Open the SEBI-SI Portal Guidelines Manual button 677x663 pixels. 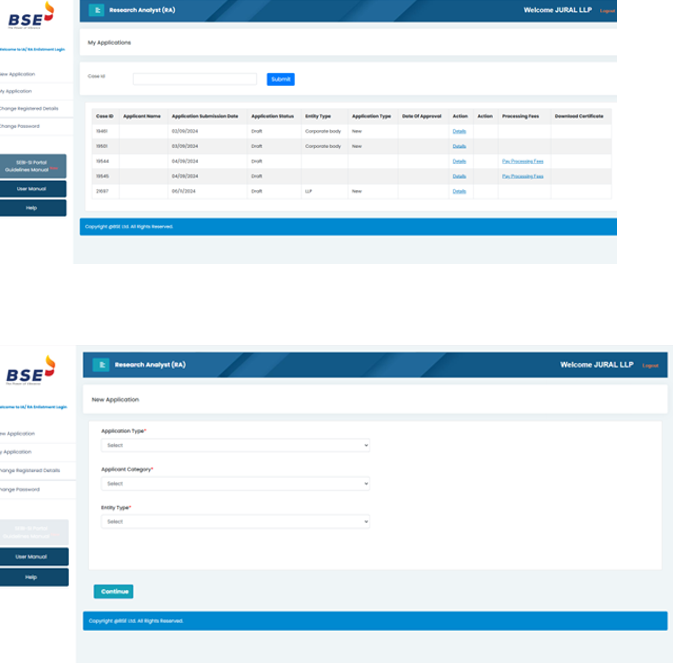point(33,166)
